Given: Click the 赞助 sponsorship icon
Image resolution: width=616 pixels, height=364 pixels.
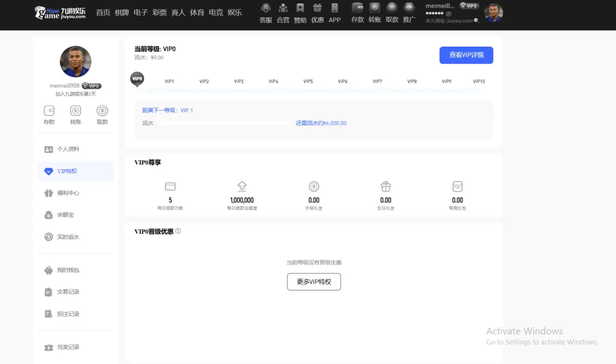Looking at the screenshot, I should coord(300,8).
